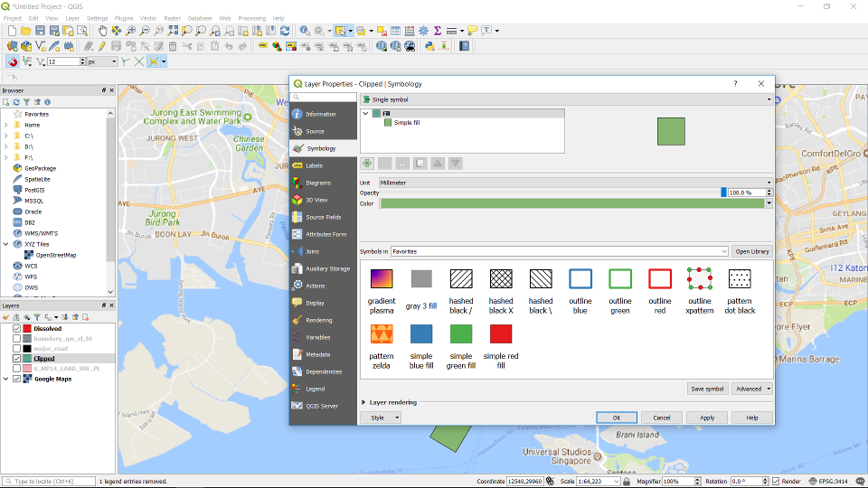Expand the Layer rendering section
The width and height of the screenshot is (868, 488).
(x=364, y=402)
